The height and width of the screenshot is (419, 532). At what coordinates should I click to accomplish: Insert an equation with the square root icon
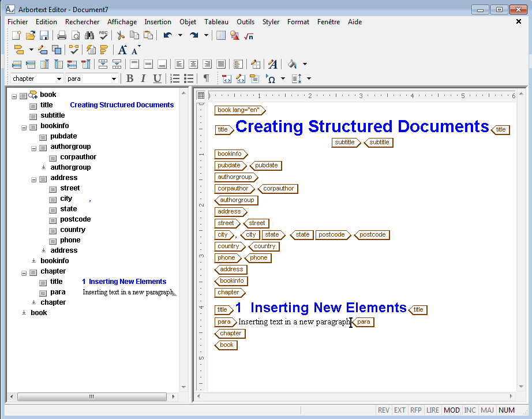[249, 36]
